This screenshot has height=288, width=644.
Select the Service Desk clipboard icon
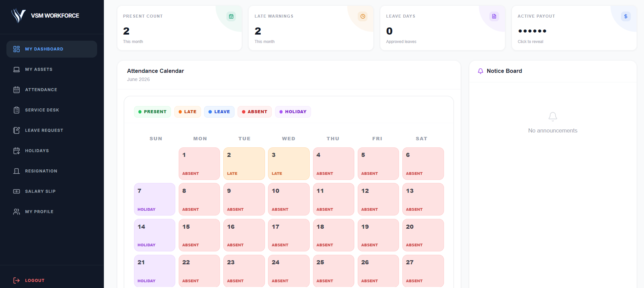(16, 110)
